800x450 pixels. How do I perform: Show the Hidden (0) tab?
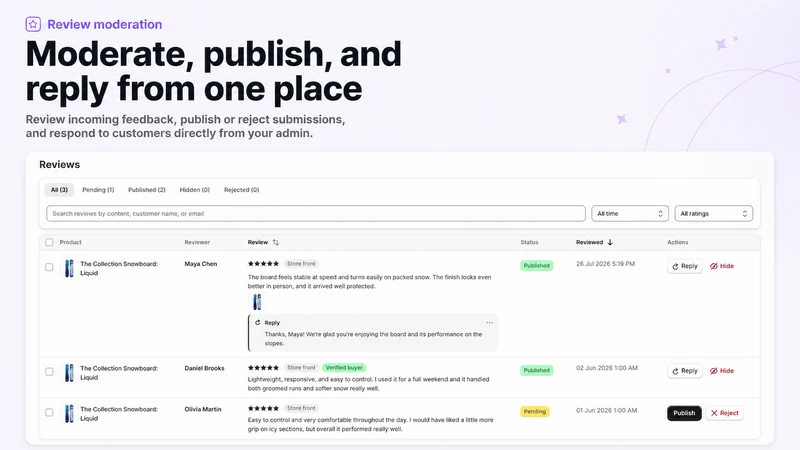tap(194, 190)
